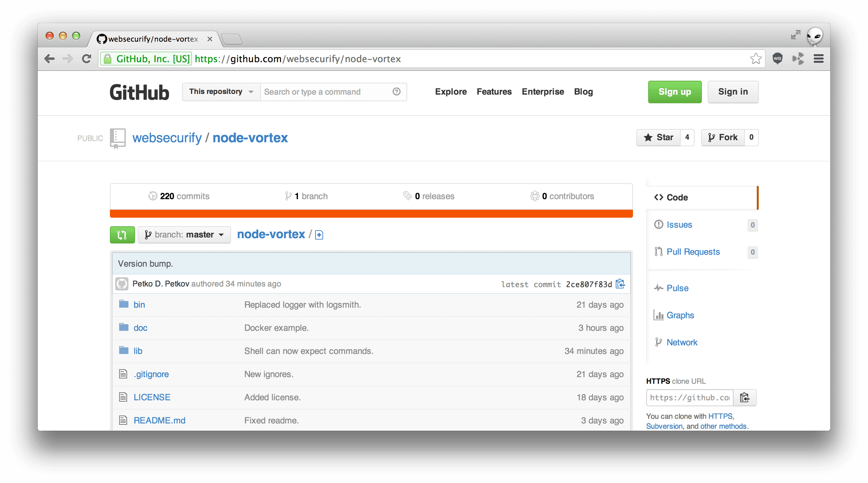The height and width of the screenshot is (483, 868).
Task: Click the alien profile avatar icon
Action: click(814, 36)
